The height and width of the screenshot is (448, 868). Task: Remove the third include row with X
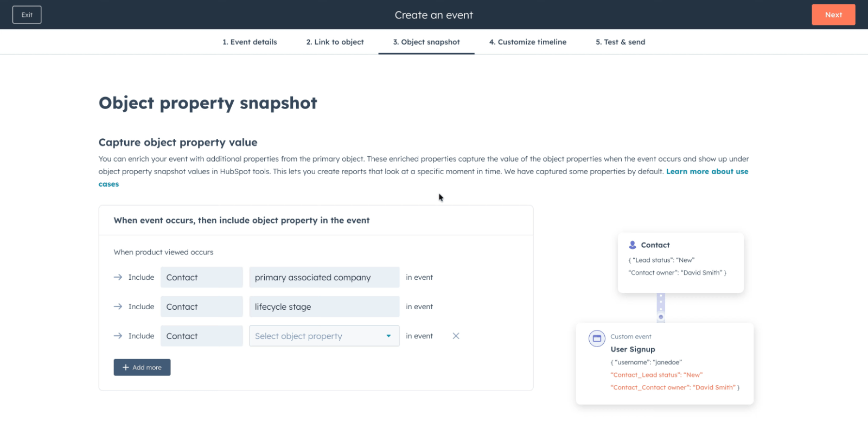click(x=456, y=336)
